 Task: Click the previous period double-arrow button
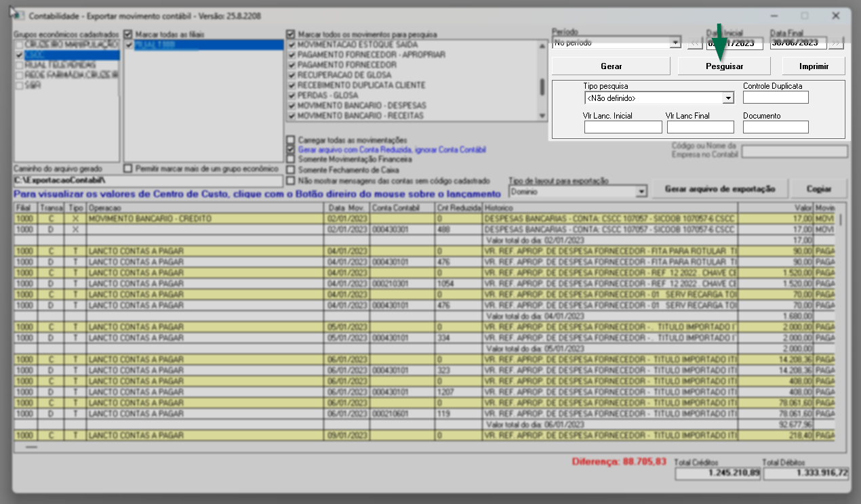(695, 43)
